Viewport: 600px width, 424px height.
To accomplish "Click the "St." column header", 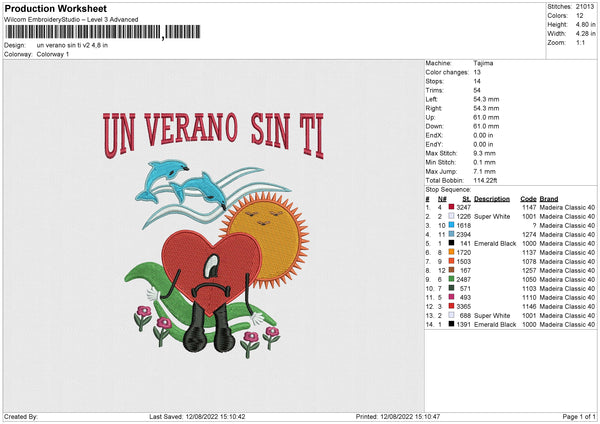I will [x=466, y=199].
